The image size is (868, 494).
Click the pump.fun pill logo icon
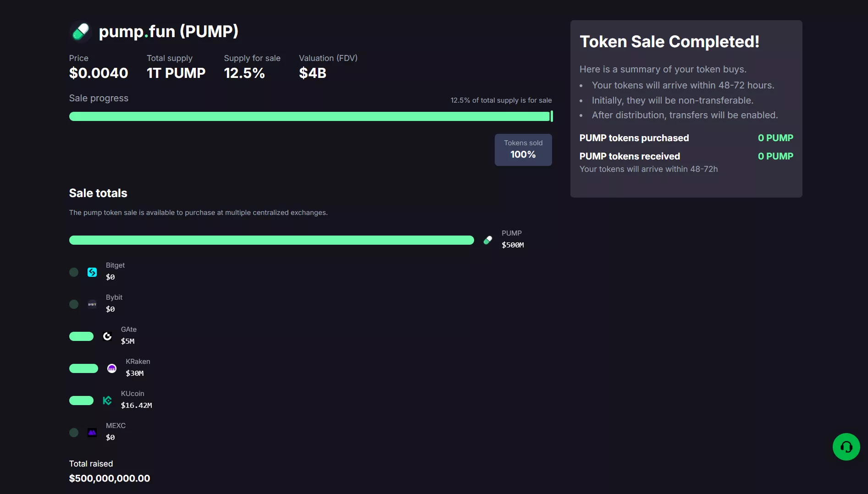click(81, 32)
